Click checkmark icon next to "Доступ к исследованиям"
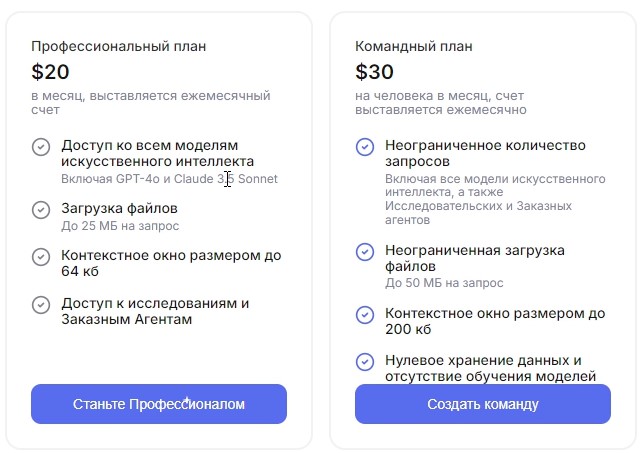This screenshot has height=453, width=644. pyautogui.click(x=41, y=304)
